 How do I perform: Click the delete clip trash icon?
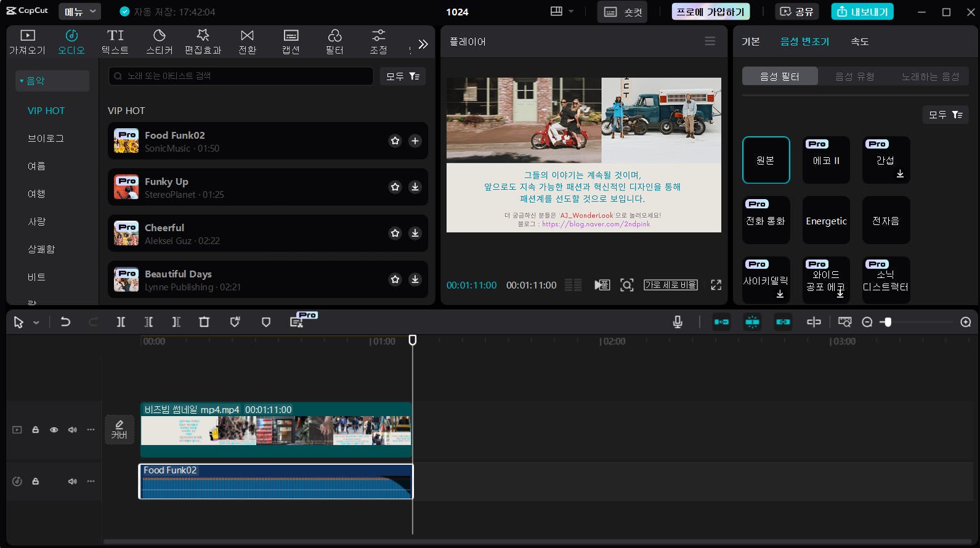coord(204,322)
